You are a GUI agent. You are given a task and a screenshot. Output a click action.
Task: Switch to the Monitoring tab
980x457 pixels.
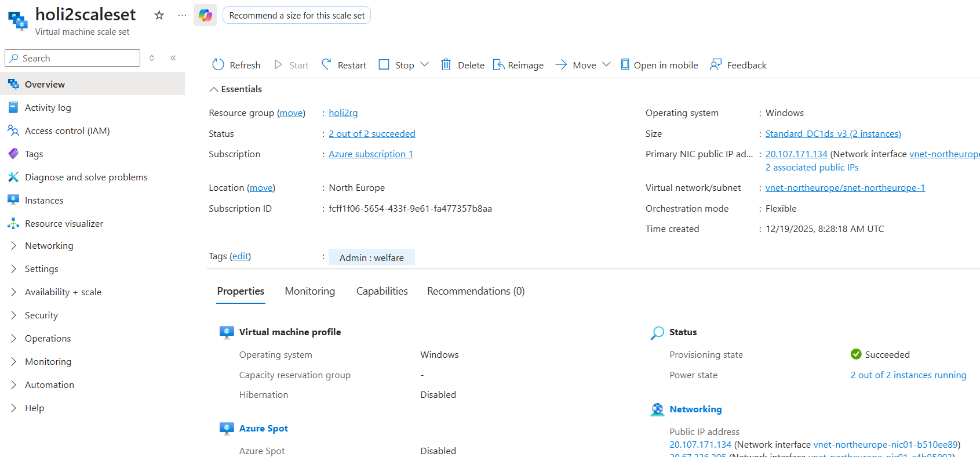(x=310, y=291)
